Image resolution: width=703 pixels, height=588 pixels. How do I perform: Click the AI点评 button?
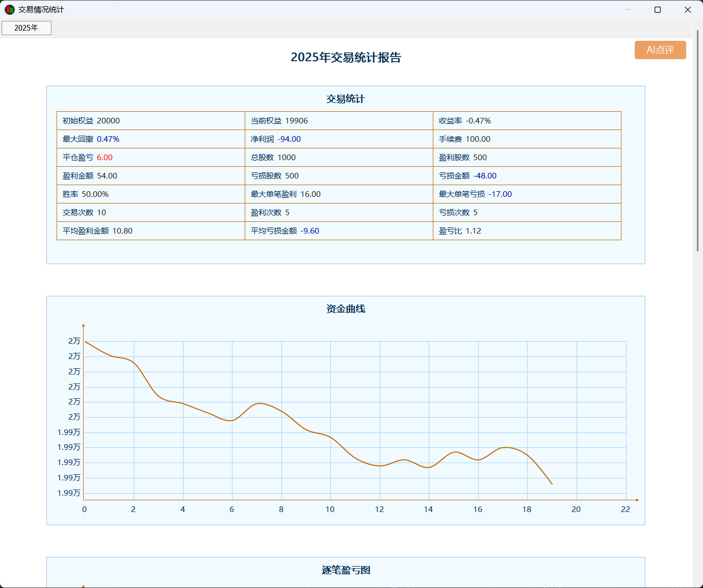(660, 50)
